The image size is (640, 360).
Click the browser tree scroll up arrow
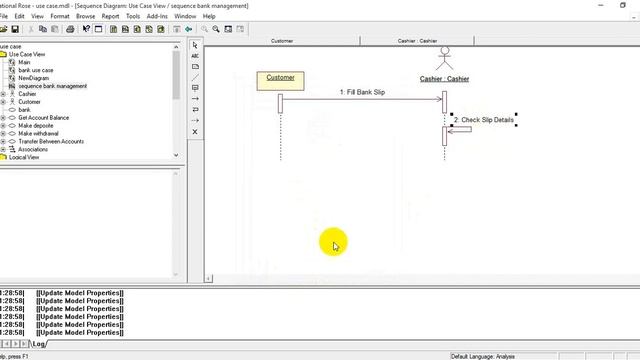point(176,47)
